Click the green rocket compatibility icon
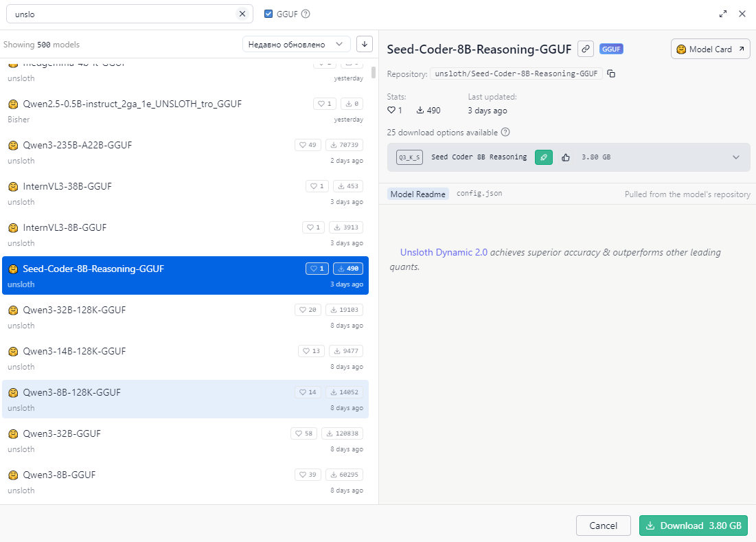The height and width of the screenshot is (542, 756). [x=543, y=157]
